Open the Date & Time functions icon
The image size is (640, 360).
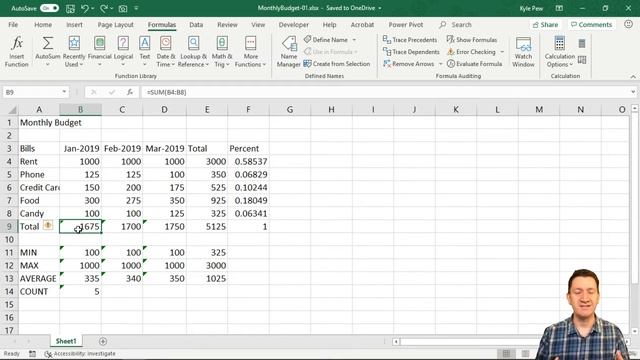tap(166, 43)
